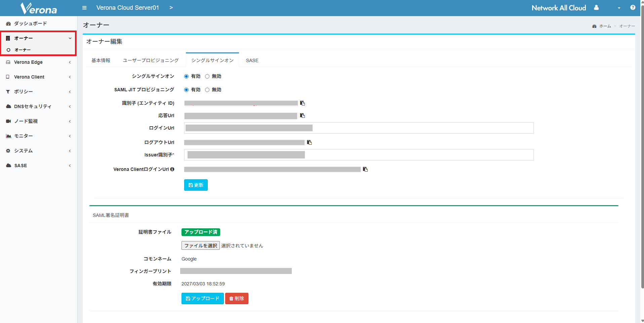
Task: Click the 更新 button
Action: [196, 185]
